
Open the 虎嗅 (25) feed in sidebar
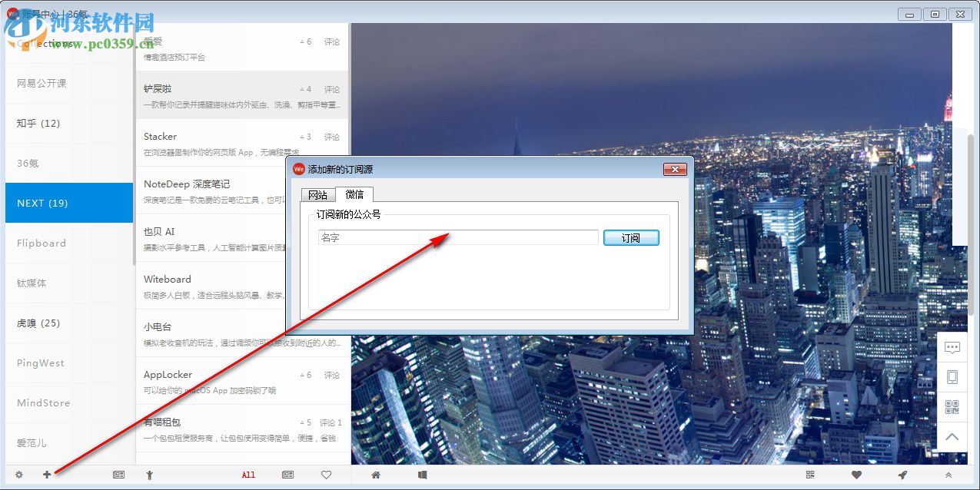pos(37,323)
